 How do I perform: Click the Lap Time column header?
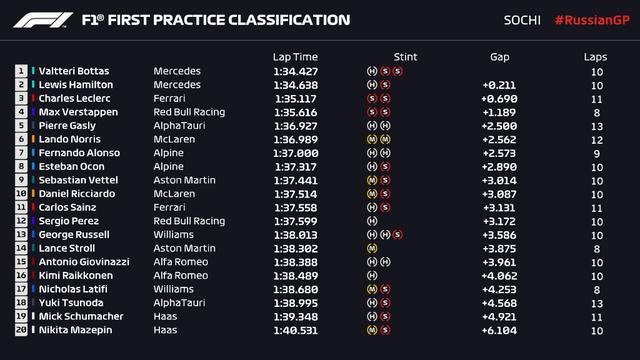[295, 57]
